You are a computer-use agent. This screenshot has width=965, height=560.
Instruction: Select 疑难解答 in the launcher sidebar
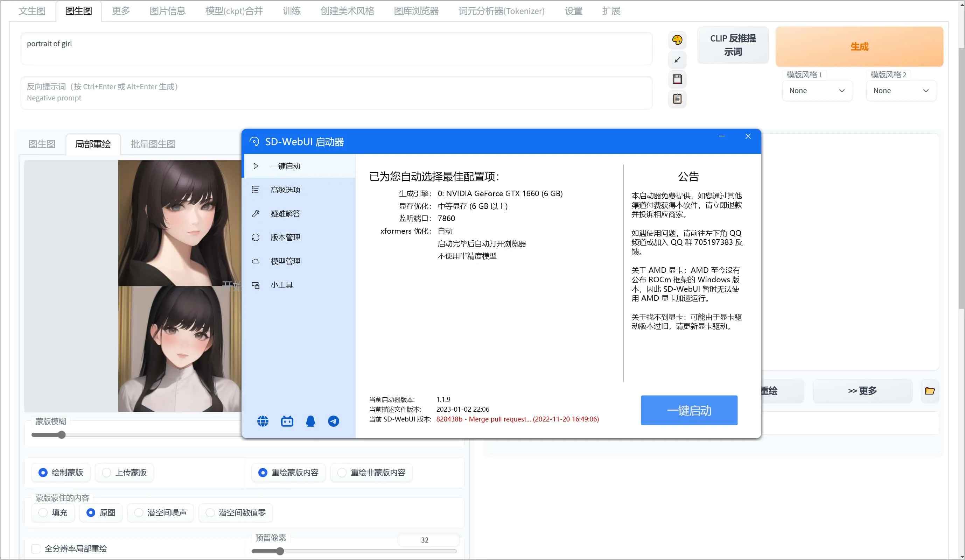[285, 213]
